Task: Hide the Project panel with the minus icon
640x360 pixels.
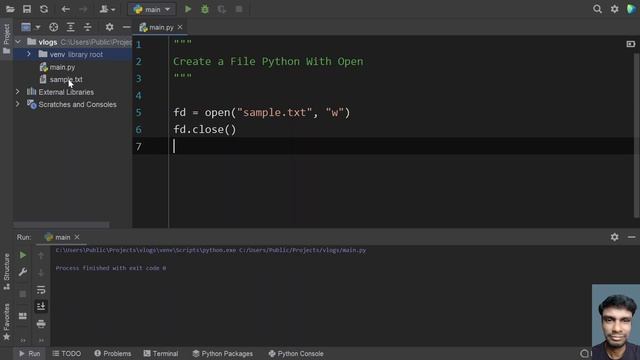Action: (x=127, y=27)
